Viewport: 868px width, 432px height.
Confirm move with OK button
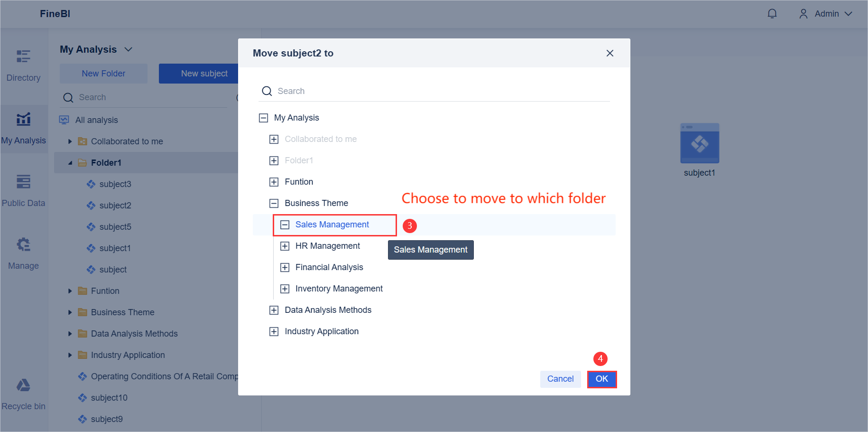(601, 379)
